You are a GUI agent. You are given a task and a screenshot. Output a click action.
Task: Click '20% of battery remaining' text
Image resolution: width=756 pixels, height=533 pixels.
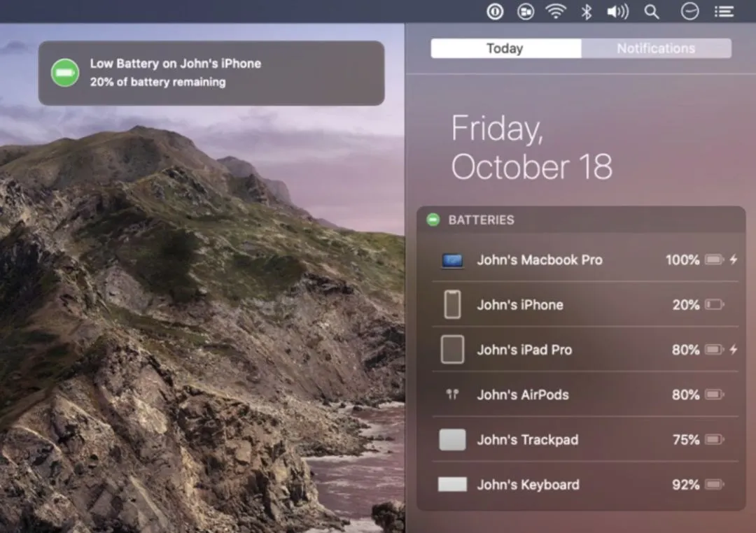pos(157,82)
